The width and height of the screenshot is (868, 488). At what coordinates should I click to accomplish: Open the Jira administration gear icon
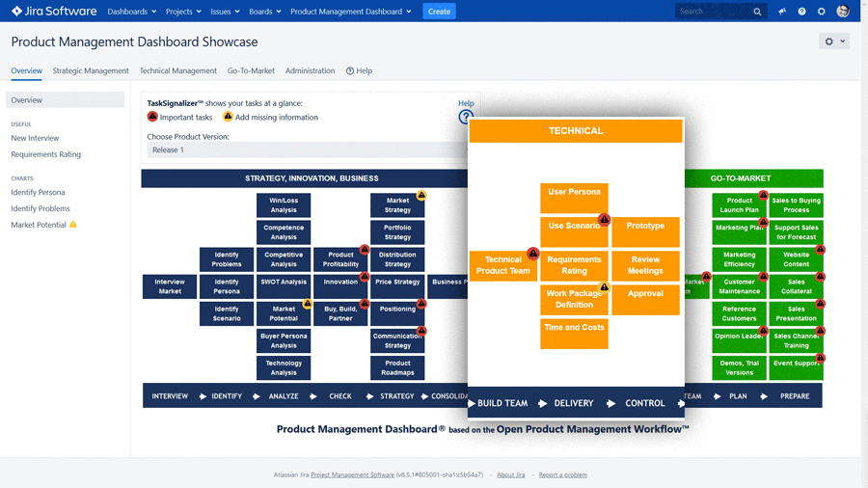pos(822,11)
